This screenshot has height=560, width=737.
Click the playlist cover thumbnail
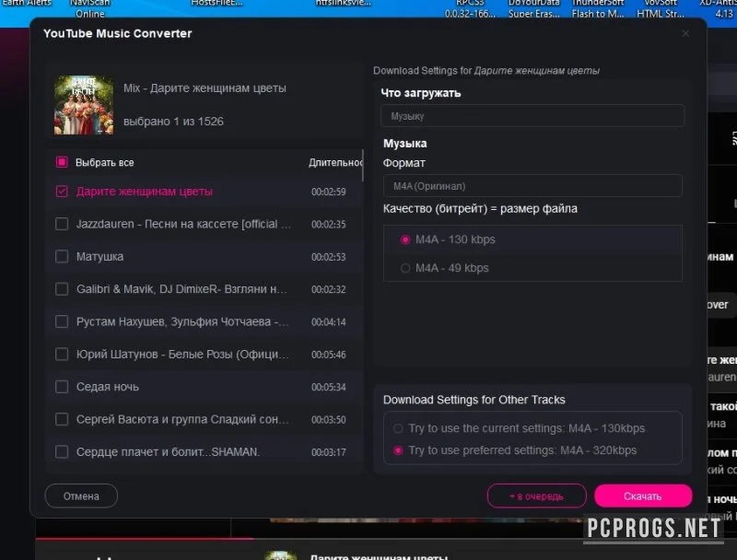coord(84,105)
